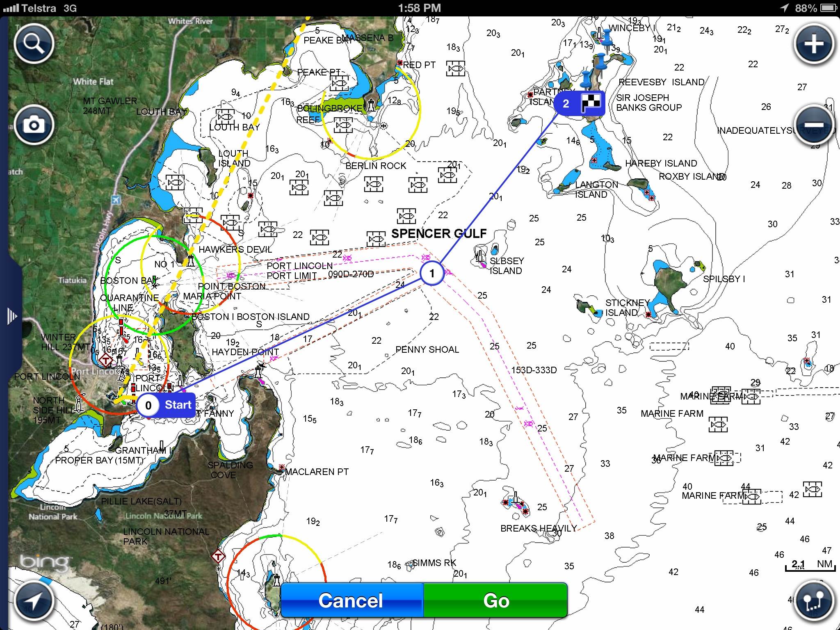Zoom in with the plus button

coord(814,43)
